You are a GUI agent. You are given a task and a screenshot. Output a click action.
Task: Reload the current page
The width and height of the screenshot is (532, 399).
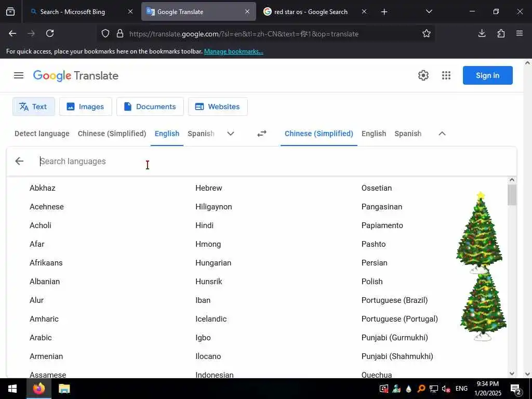click(50, 33)
